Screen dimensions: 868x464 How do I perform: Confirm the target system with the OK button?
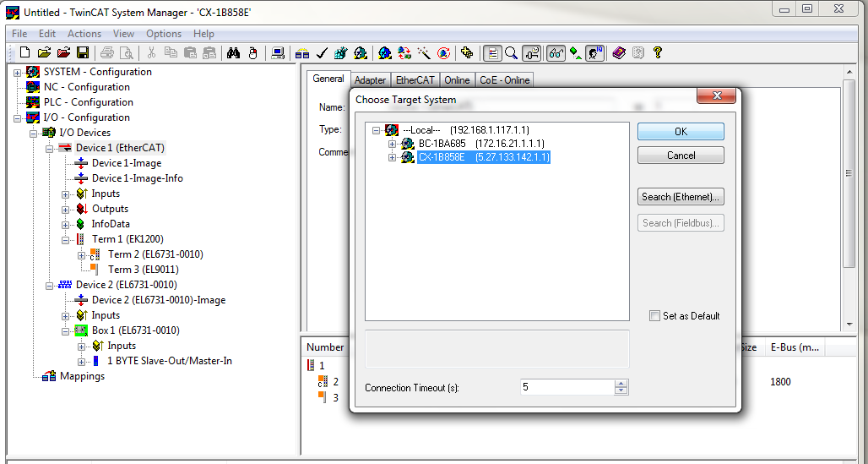pyautogui.click(x=681, y=131)
